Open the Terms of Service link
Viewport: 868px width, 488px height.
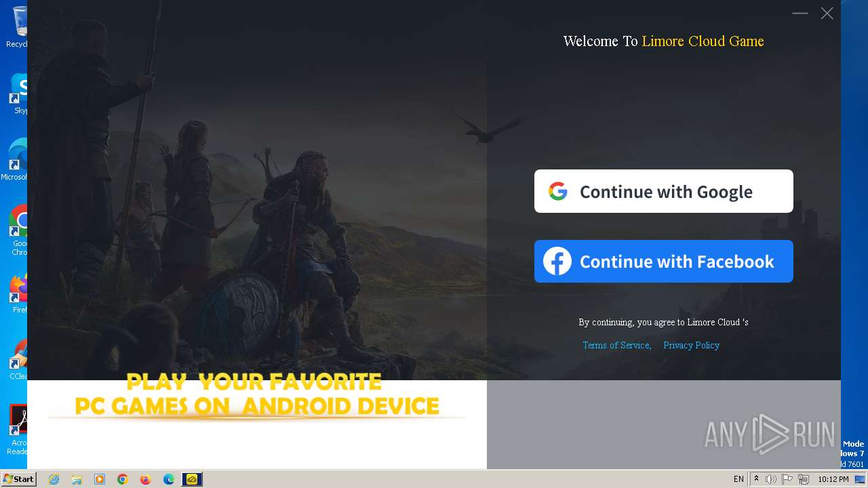tap(616, 345)
